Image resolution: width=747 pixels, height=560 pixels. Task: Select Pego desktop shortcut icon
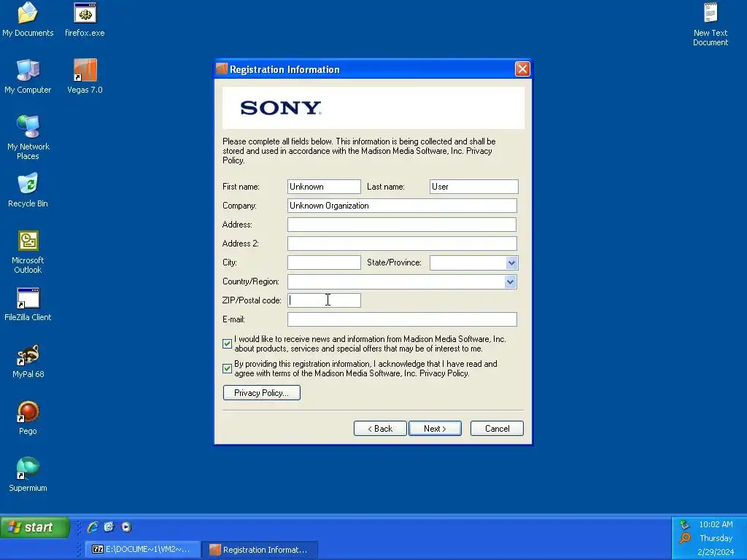pos(28,418)
